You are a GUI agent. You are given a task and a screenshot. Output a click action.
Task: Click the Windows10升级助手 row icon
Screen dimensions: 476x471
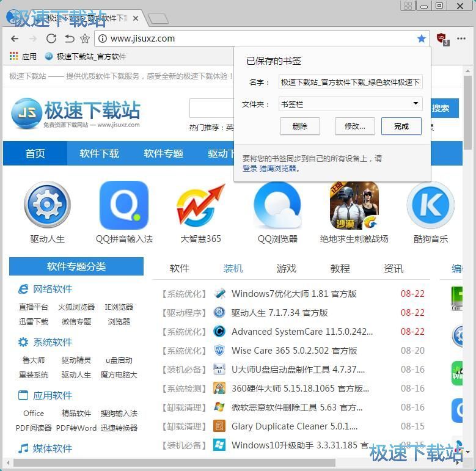pos(219,445)
